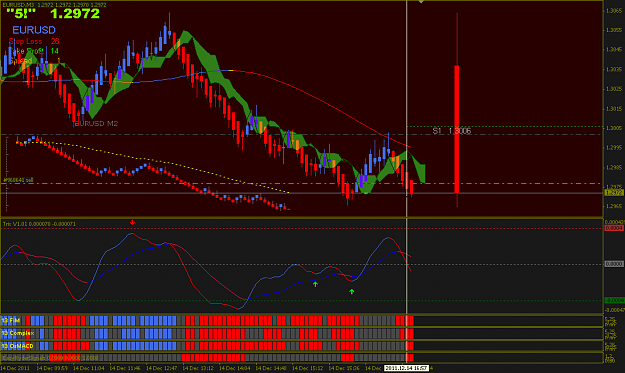Click the !3 OsMACD indicator label

pyautogui.click(x=18, y=346)
